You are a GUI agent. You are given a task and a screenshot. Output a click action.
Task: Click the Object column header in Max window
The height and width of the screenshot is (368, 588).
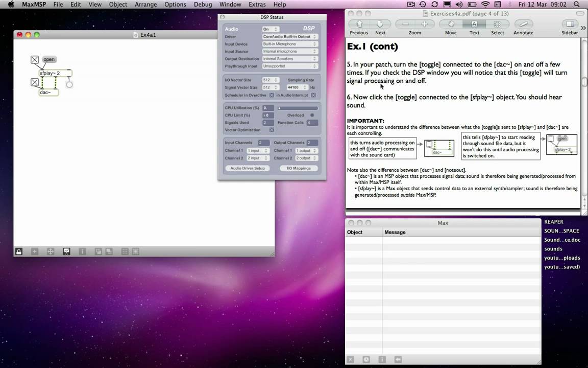[364, 232]
